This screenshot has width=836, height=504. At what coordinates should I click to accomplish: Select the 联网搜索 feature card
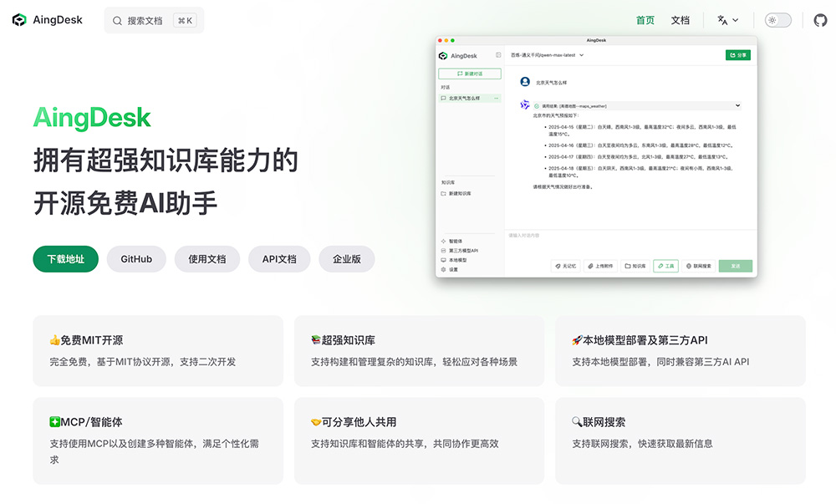click(681, 440)
